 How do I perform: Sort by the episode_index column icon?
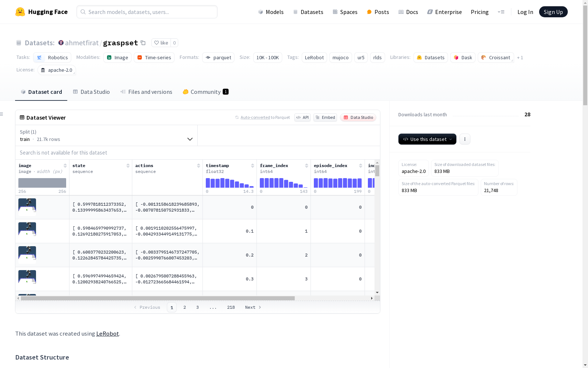361,166
